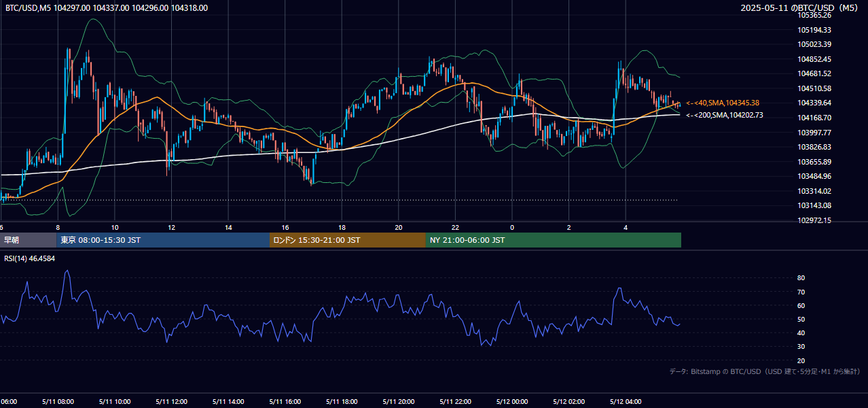Click the '5/12 02:00' bottom date label

[x=569, y=401]
